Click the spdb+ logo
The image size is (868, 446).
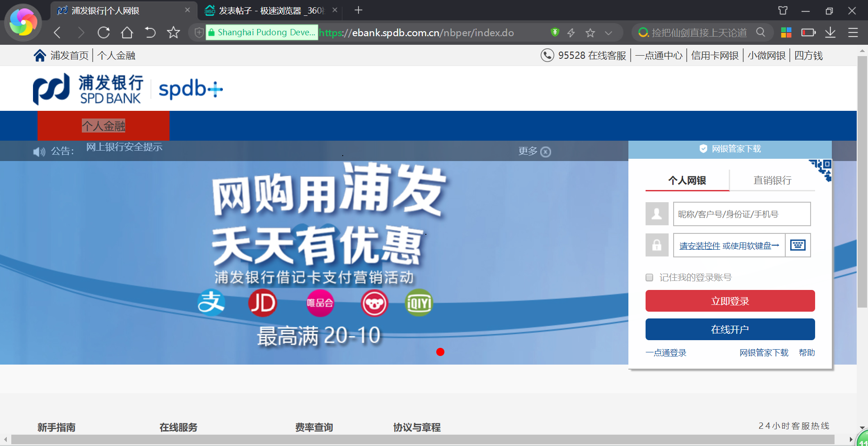coord(190,89)
